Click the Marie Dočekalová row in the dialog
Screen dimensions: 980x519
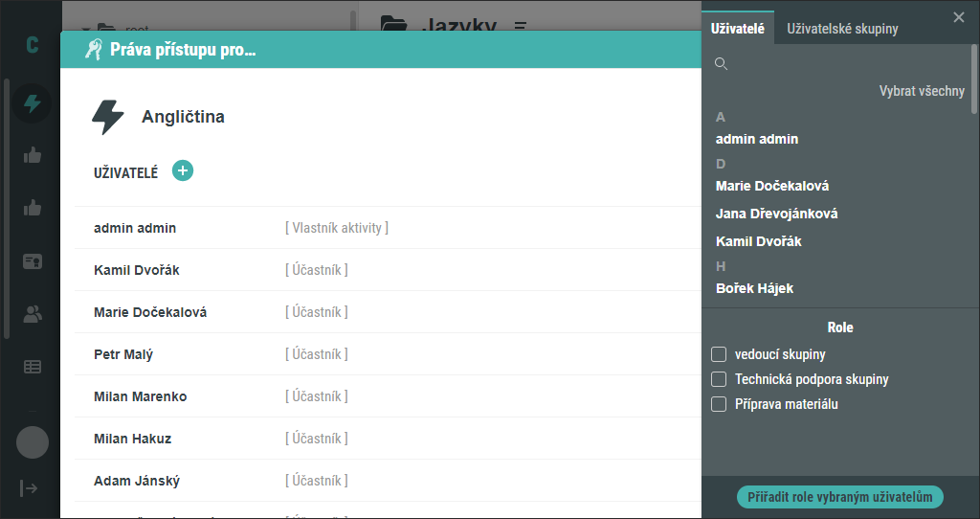389,312
